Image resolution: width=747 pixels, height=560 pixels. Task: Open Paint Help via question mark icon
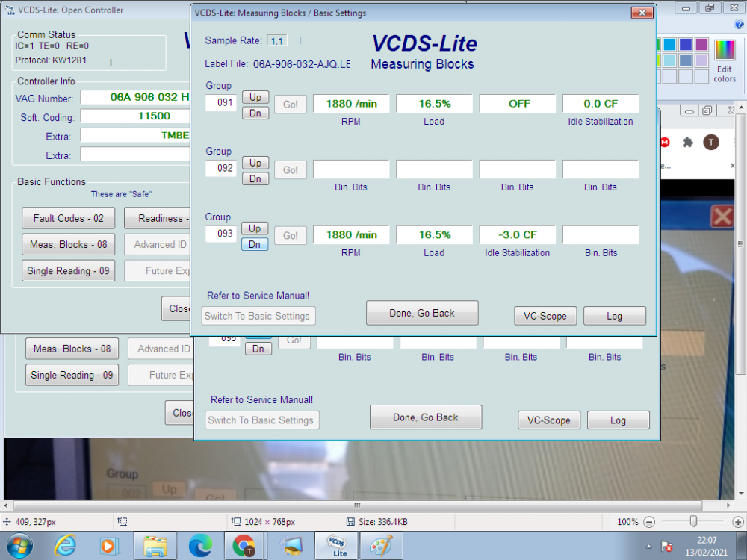tap(739, 25)
